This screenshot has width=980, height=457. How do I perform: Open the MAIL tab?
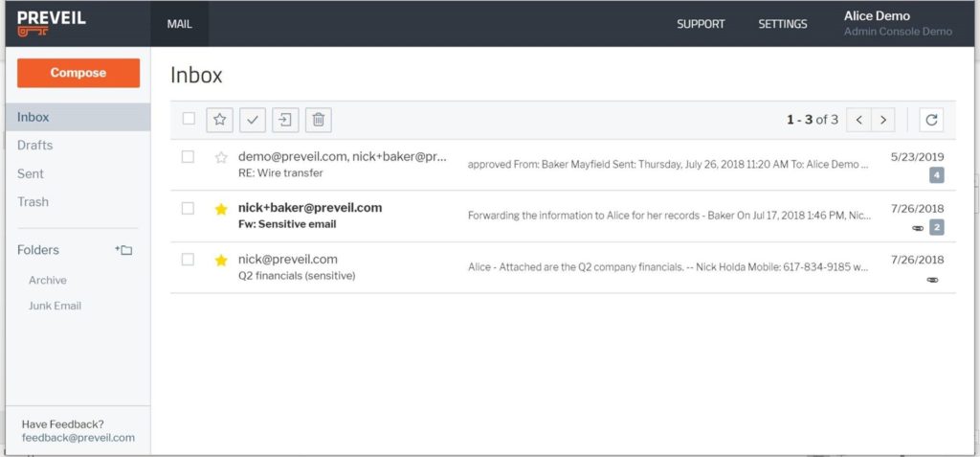[x=179, y=24]
